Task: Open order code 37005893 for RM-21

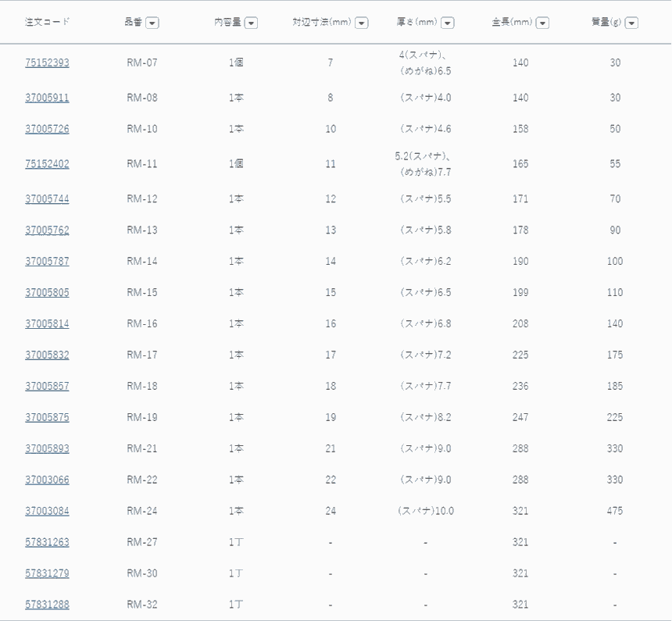Action: point(47,449)
